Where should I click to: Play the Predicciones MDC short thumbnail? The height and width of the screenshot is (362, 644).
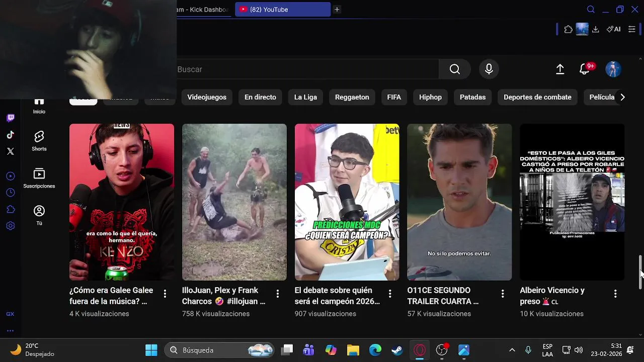[x=347, y=202]
